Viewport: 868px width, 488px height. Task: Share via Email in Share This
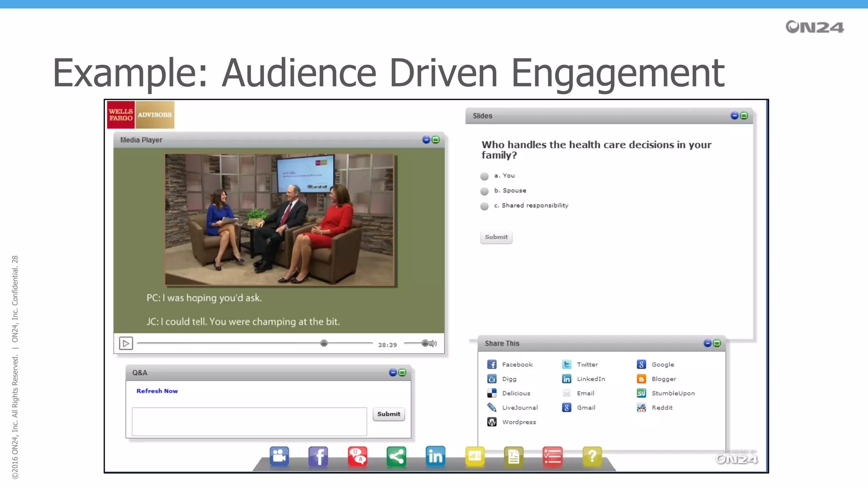(578, 393)
